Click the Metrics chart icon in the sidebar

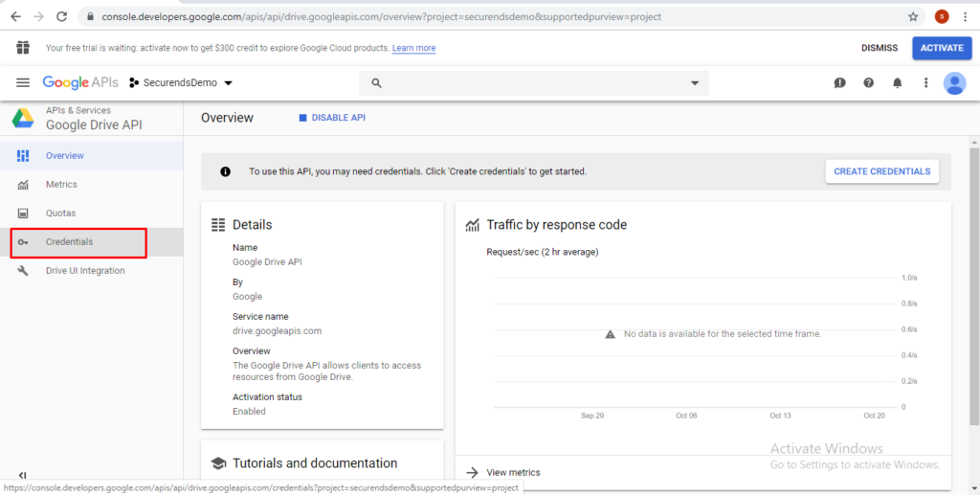coord(23,185)
